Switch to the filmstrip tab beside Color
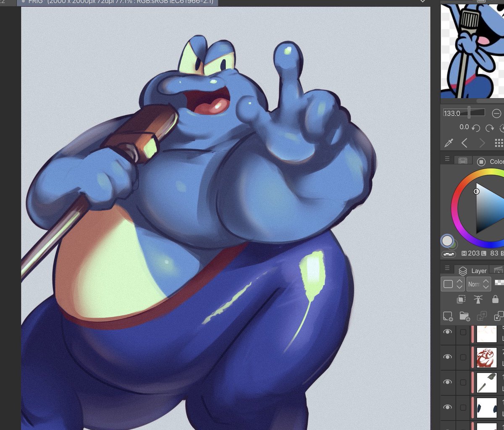Screen dimensions: 504x430 click(x=463, y=161)
